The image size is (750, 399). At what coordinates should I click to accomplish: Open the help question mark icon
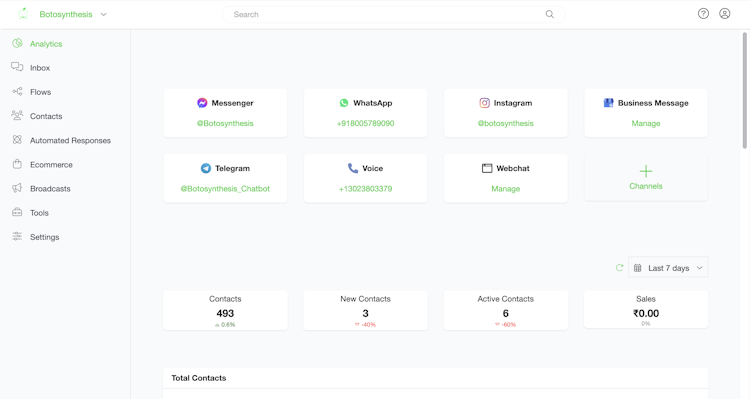703,13
